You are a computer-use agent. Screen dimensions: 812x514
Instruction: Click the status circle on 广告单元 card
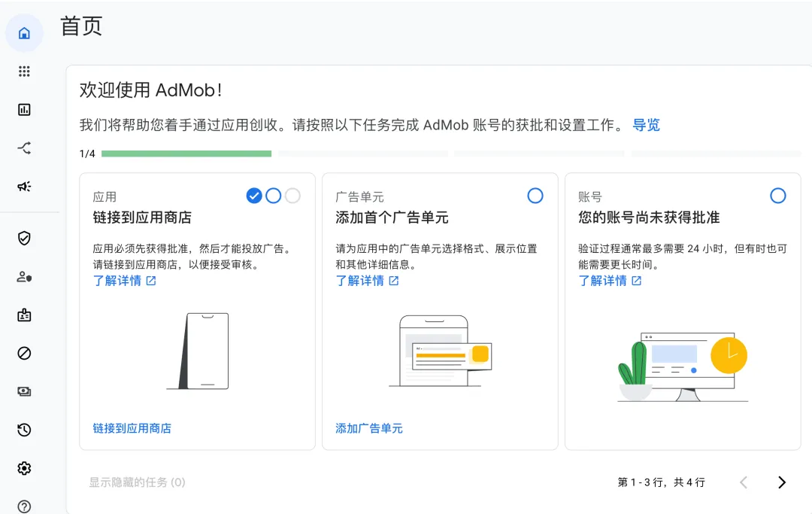pyautogui.click(x=535, y=196)
